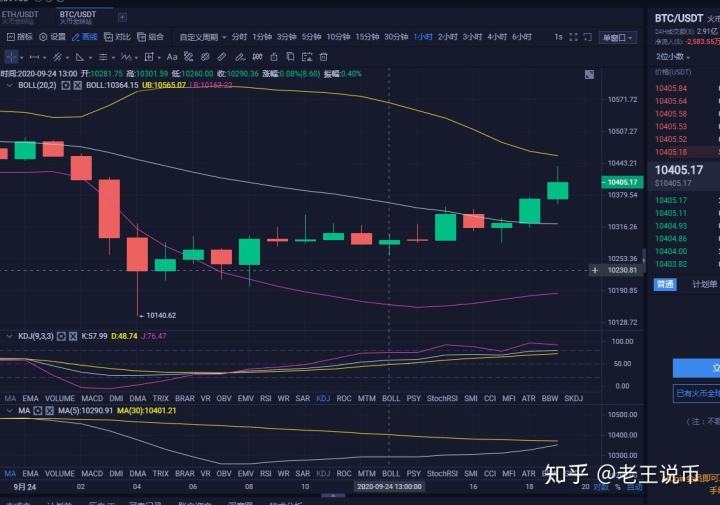Toggle StochRSI in row under KDJ panel
Screen dimensions: 720x505
pos(442,398)
